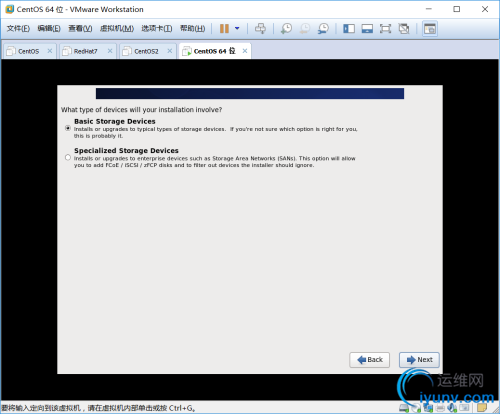This screenshot has height=414, width=500.
Task: Click the network adapter status icon
Action: 428,408
